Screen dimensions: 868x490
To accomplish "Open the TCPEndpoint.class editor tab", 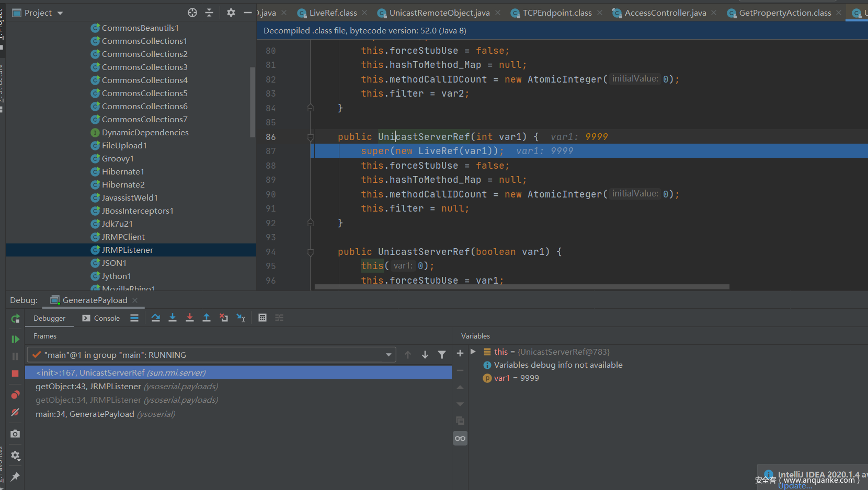I will [557, 13].
